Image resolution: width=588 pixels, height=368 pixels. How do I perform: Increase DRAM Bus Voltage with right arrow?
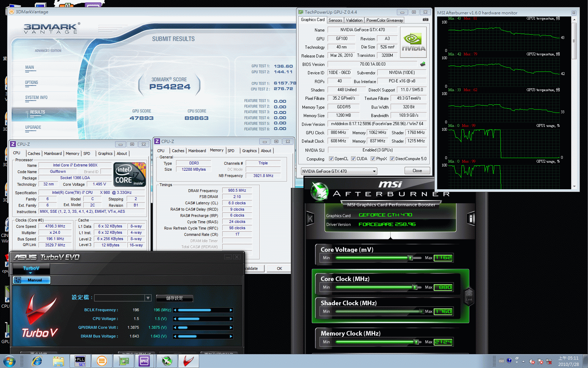pos(231,336)
